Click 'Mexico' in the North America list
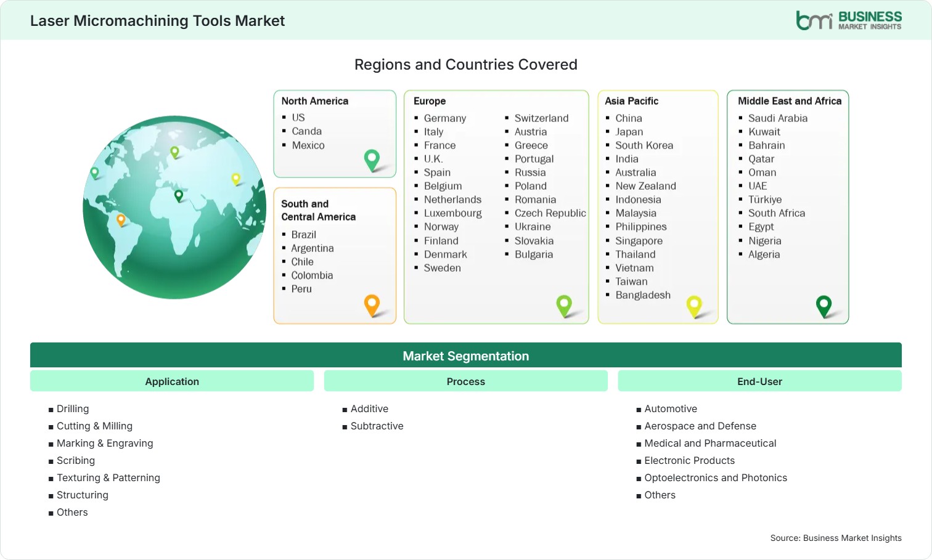This screenshot has height=560, width=932. click(x=308, y=145)
